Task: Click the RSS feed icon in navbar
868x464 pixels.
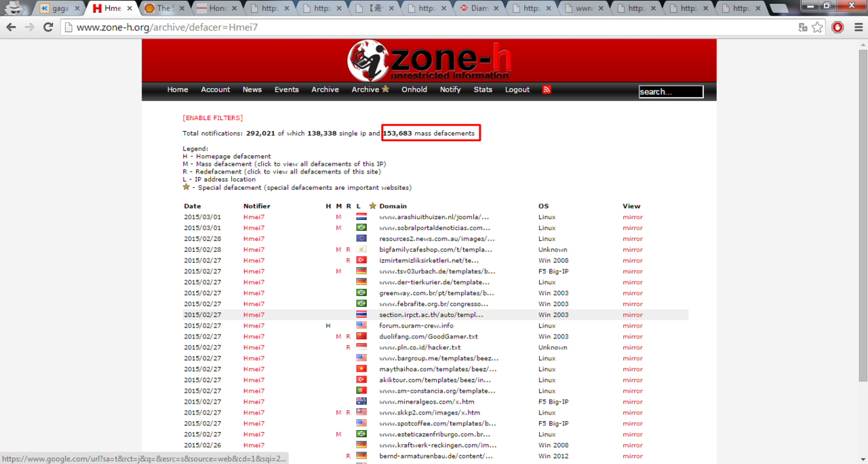Action: coord(547,90)
